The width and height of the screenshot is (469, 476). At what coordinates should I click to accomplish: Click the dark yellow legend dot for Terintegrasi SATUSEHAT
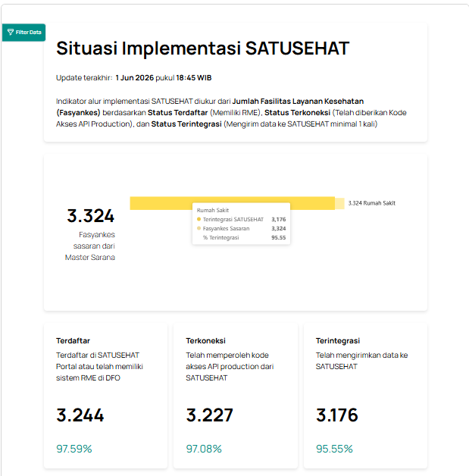(199, 219)
